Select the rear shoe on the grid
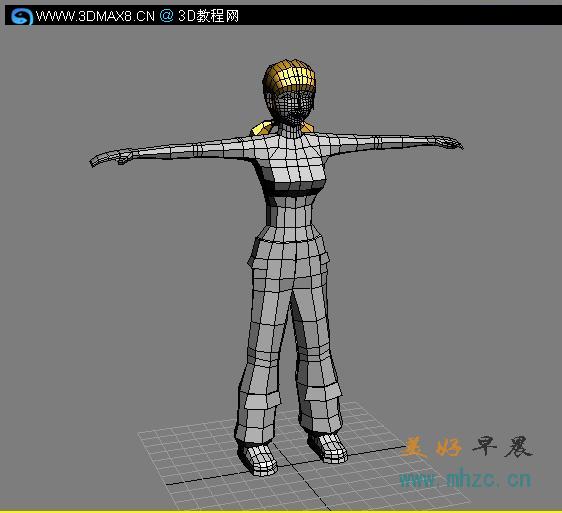 [328, 447]
